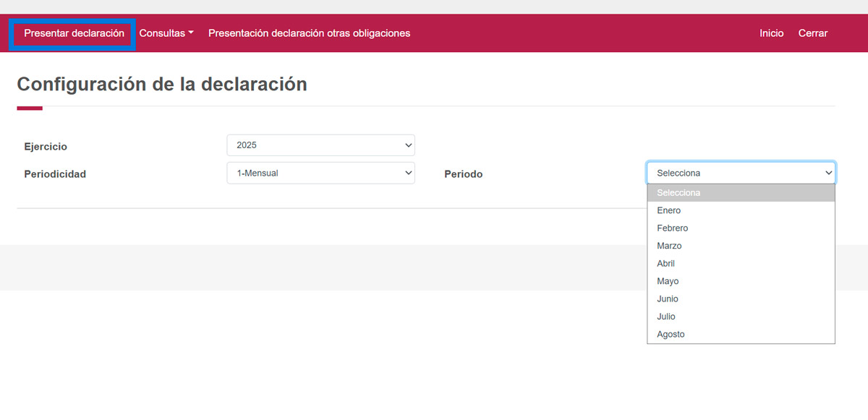The width and height of the screenshot is (868, 420).
Task: Open Presentación declaración otras obligaciones
Action: coord(309,33)
